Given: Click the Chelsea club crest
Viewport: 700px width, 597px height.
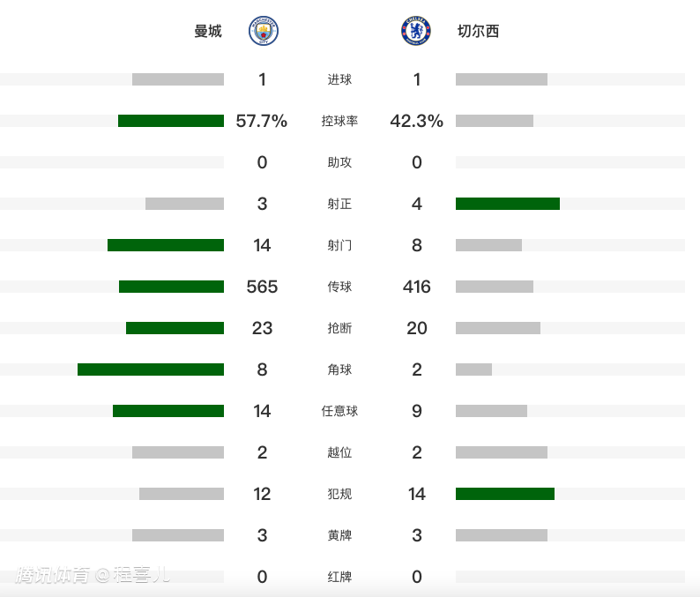Looking at the screenshot, I should point(415,32).
